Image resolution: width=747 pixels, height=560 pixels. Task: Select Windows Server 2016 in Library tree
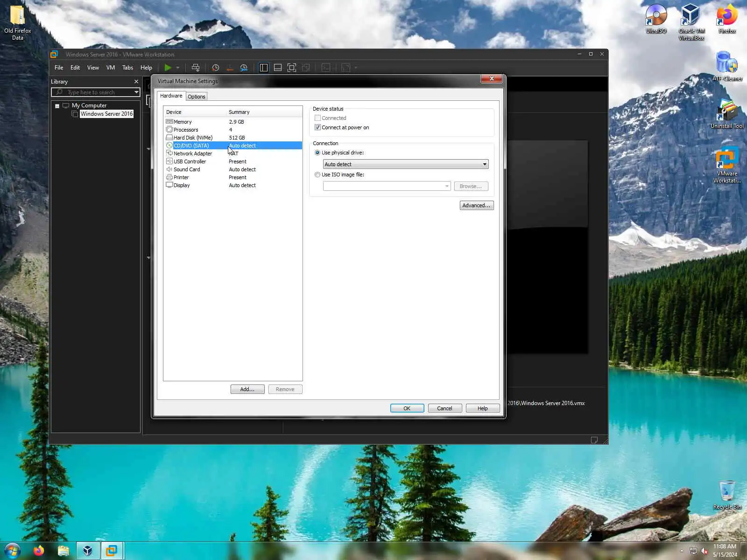point(107,114)
